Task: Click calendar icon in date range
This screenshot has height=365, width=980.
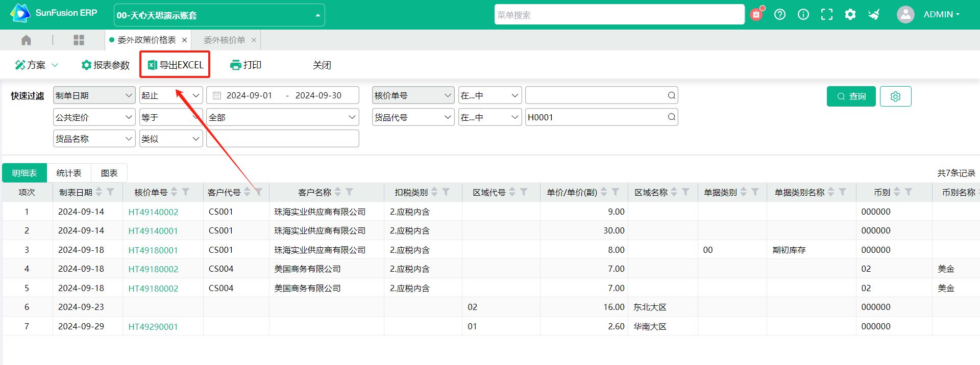Action: click(x=217, y=95)
